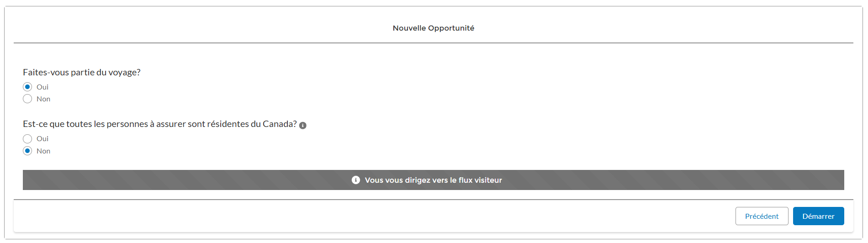This screenshot has height=243, width=868.
Task: Click the "Vous vous dirigez vers le flux visiteur" message
Action: coord(433,180)
